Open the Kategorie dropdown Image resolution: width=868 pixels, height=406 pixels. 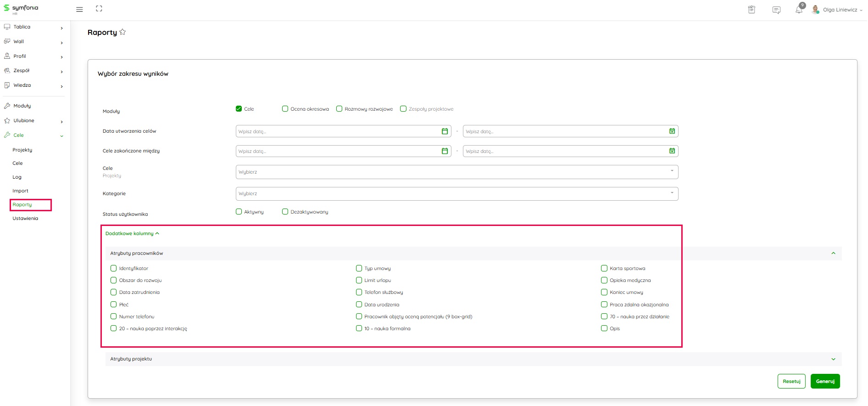click(456, 194)
